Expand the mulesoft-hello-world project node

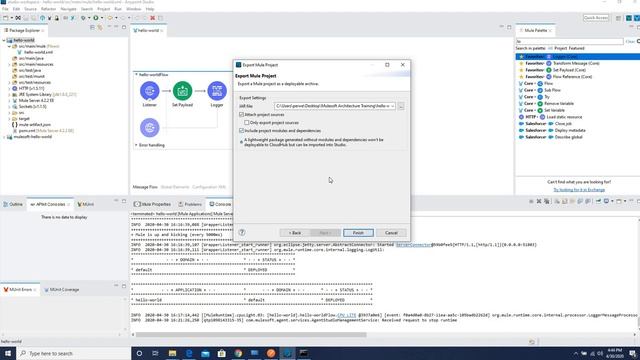tap(4, 137)
